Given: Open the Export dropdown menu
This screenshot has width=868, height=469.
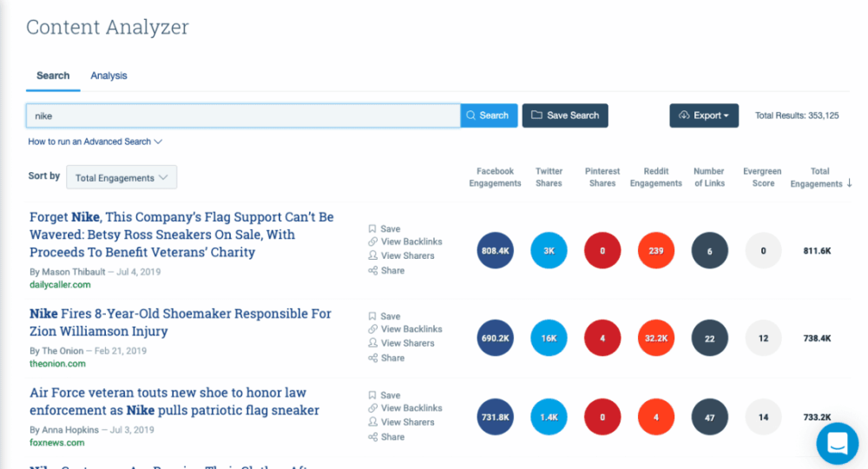Looking at the screenshot, I should point(704,116).
